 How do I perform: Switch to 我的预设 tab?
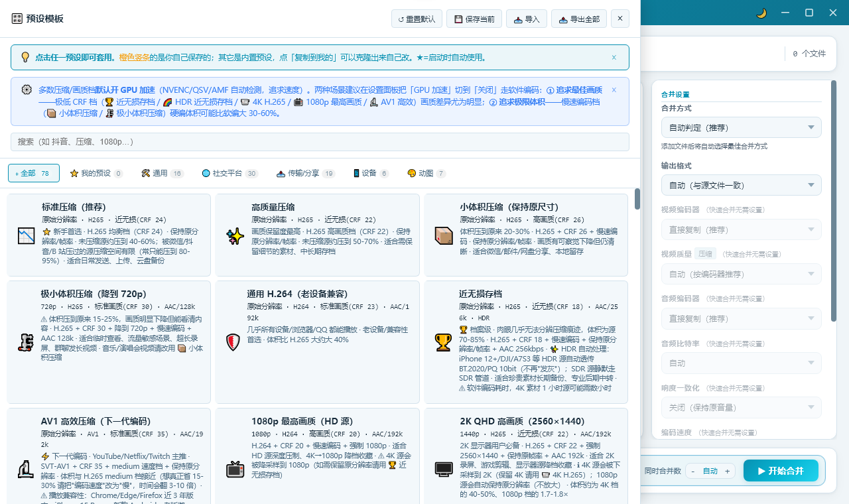tap(97, 173)
